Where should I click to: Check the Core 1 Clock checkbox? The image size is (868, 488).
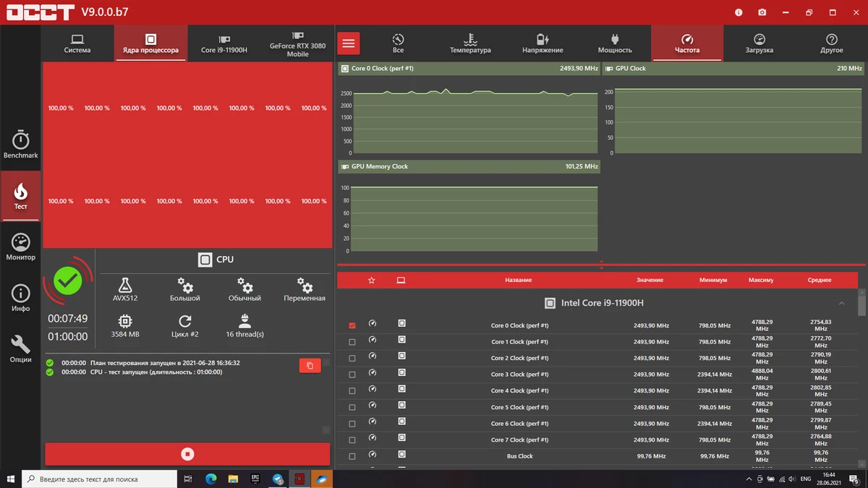click(352, 342)
